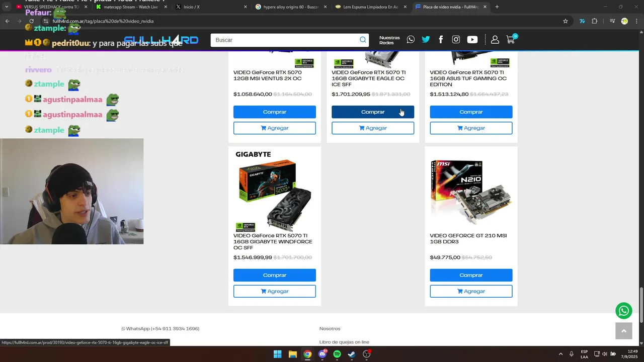
Task: Open the Nuestras Redes menu
Action: click(x=389, y=40)
